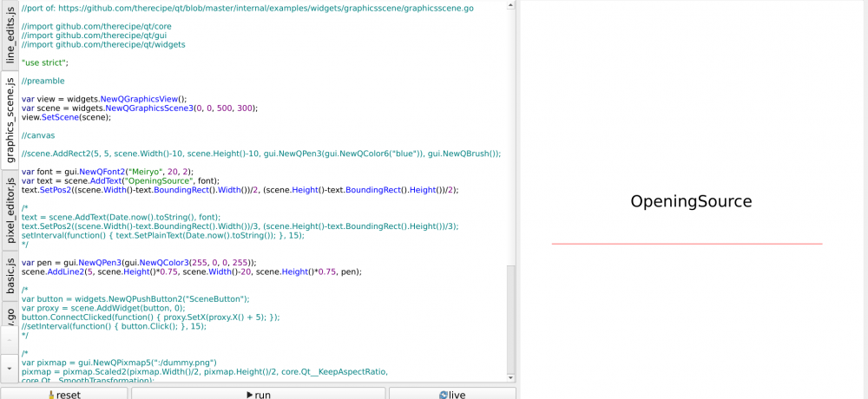Switch to the basic.js tab
Screen dimensions: 868x399
point(10,276)
